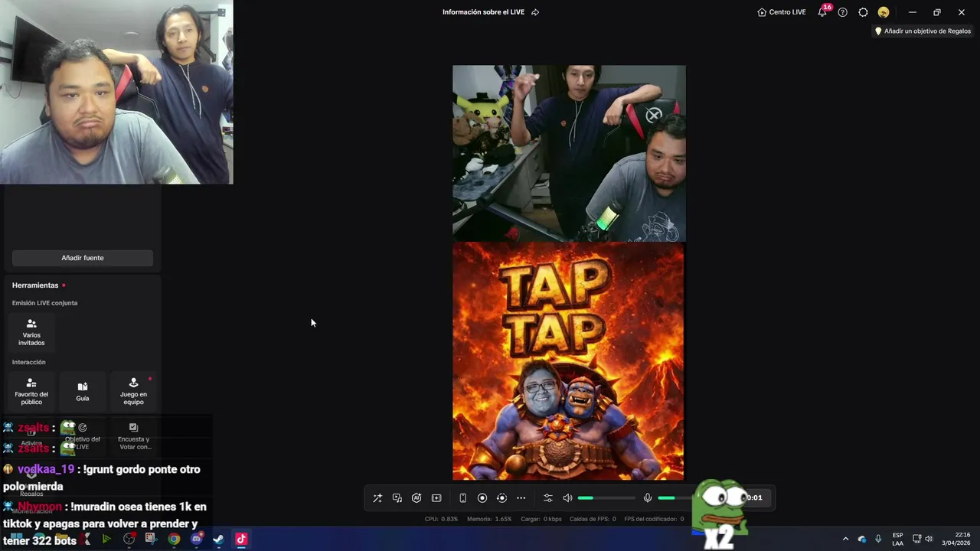Screen dimensions: 980x551
Task: Open the help question mark icon
Action: [843, 12]
